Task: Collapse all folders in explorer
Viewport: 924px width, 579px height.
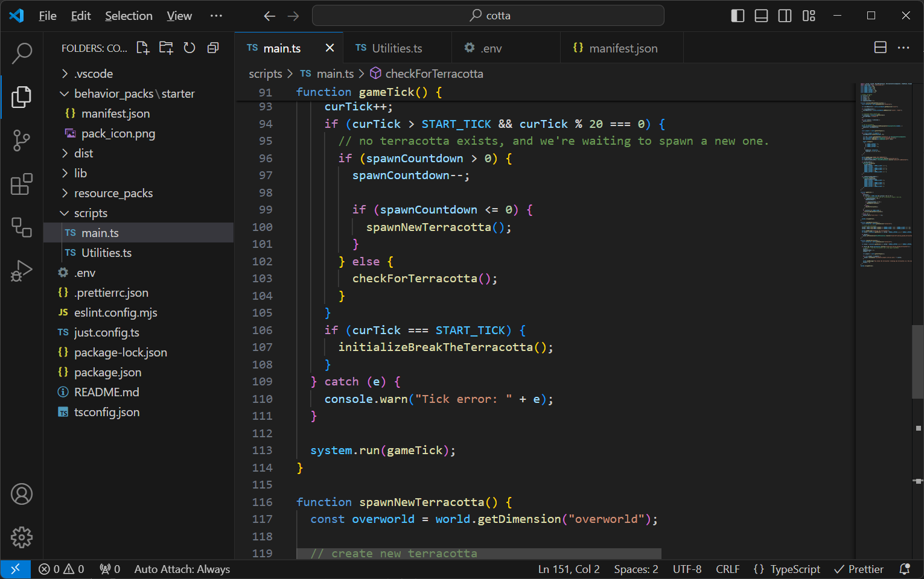Action: pyautogui.click(x=213, y=48)
